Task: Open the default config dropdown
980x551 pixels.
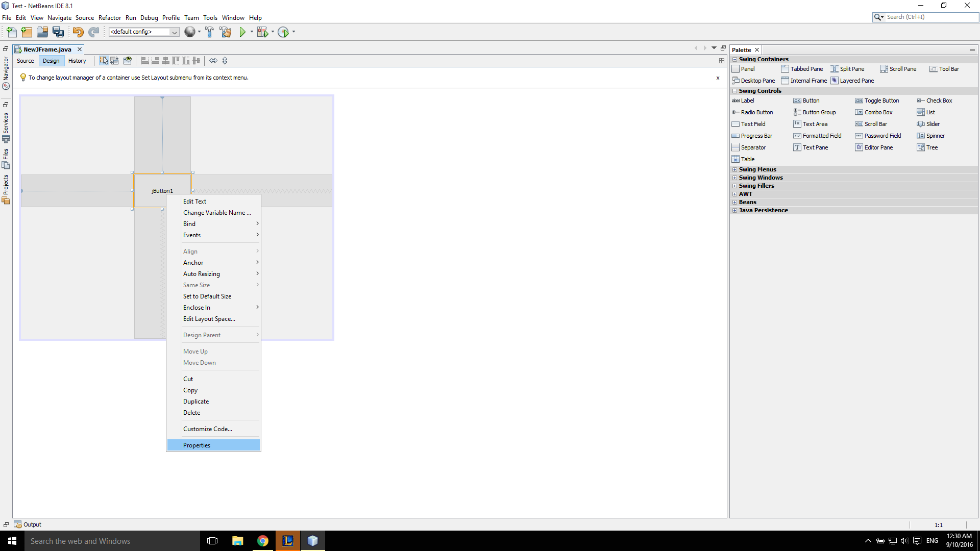Action: tap(174, 32)
